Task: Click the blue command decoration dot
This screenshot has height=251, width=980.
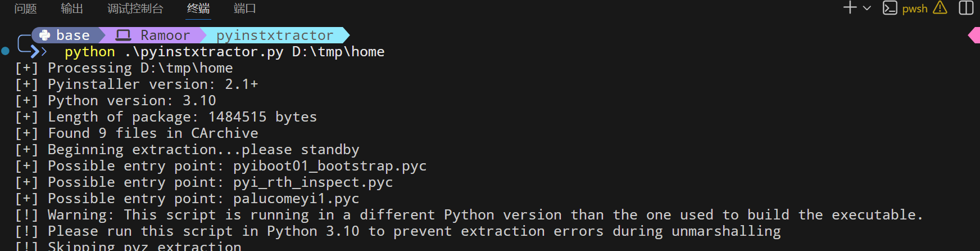Action: pyautogui.click(x=6, y=51)
